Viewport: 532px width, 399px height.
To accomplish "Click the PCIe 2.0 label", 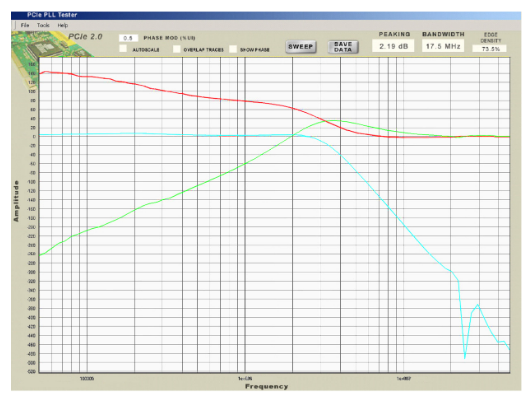I will pos(85,37).
